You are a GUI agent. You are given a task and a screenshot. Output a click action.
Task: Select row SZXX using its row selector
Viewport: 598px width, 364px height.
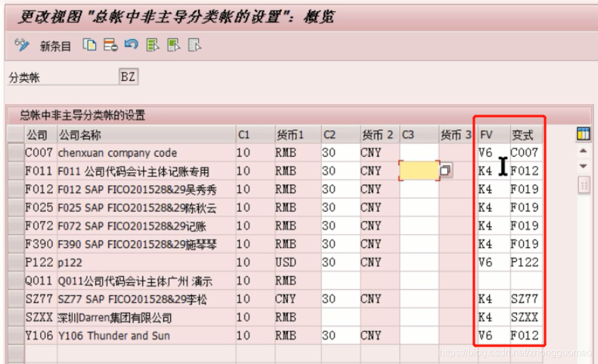tap(16, 317)
